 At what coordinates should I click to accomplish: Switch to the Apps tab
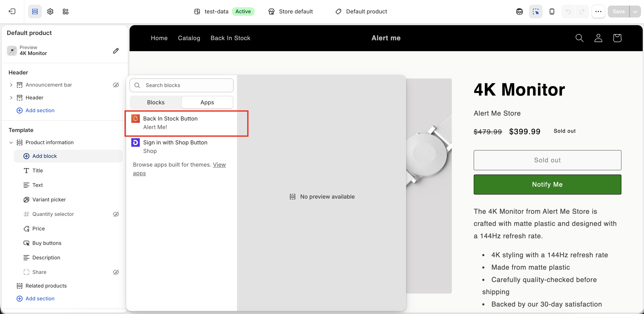point(207,102)
